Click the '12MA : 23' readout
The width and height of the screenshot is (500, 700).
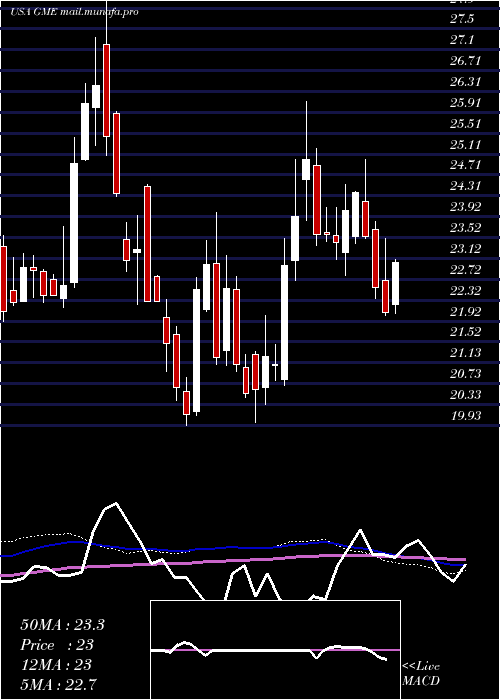point(56,665)
